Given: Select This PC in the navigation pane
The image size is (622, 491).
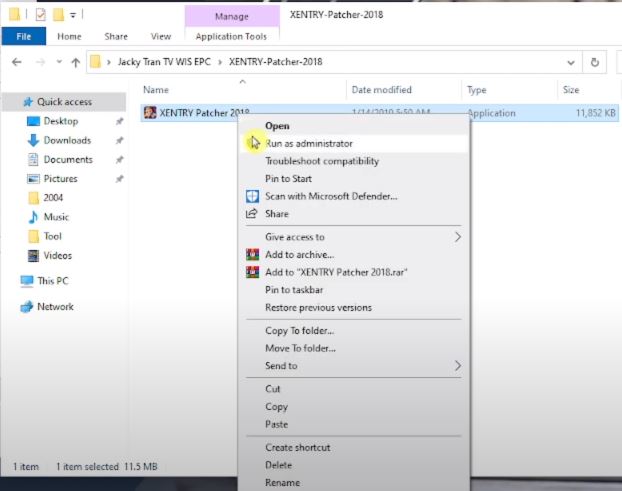Looking at the screenshot, I should click(52, 281).
